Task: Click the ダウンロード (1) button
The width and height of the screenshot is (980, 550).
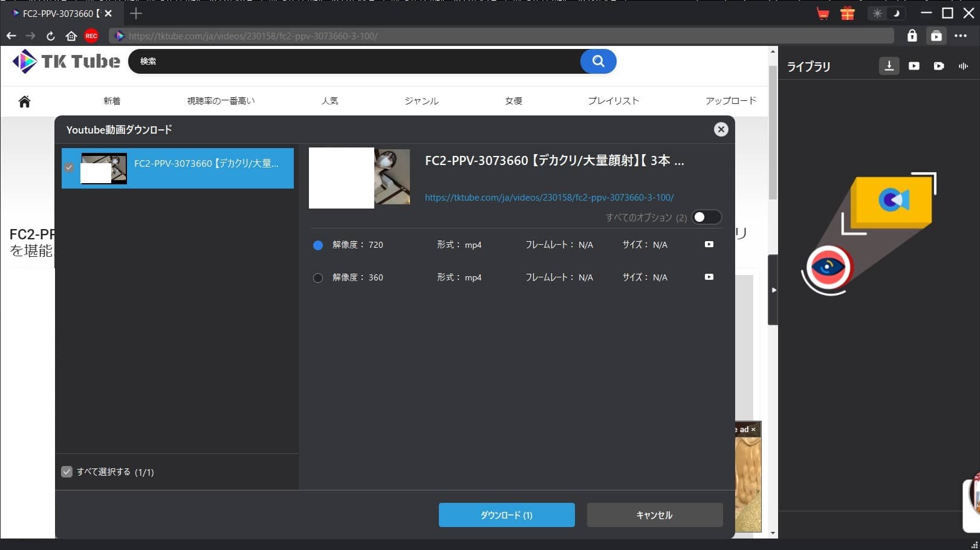Action: tap(507, 515)
